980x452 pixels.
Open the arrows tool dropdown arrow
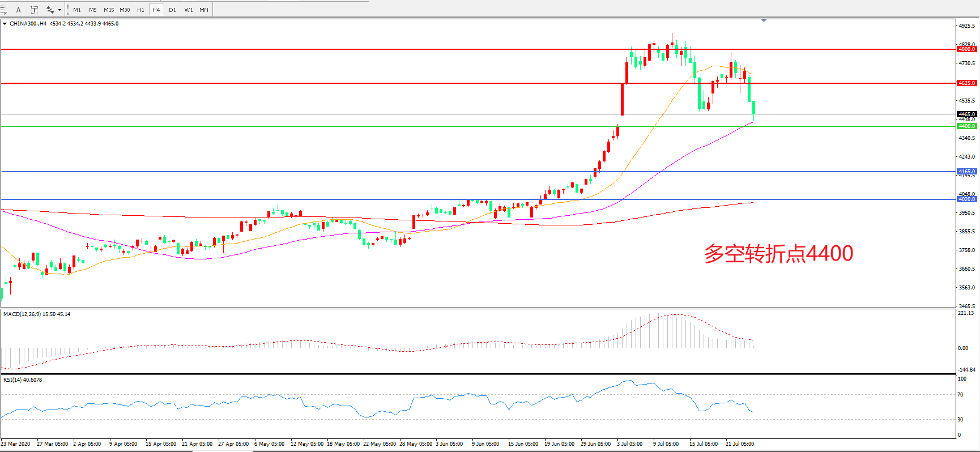click(x=59, y=10)
